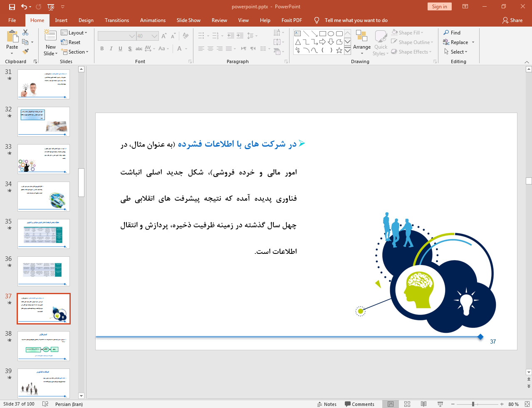Open the font name dropdown

tap(132, 36)
